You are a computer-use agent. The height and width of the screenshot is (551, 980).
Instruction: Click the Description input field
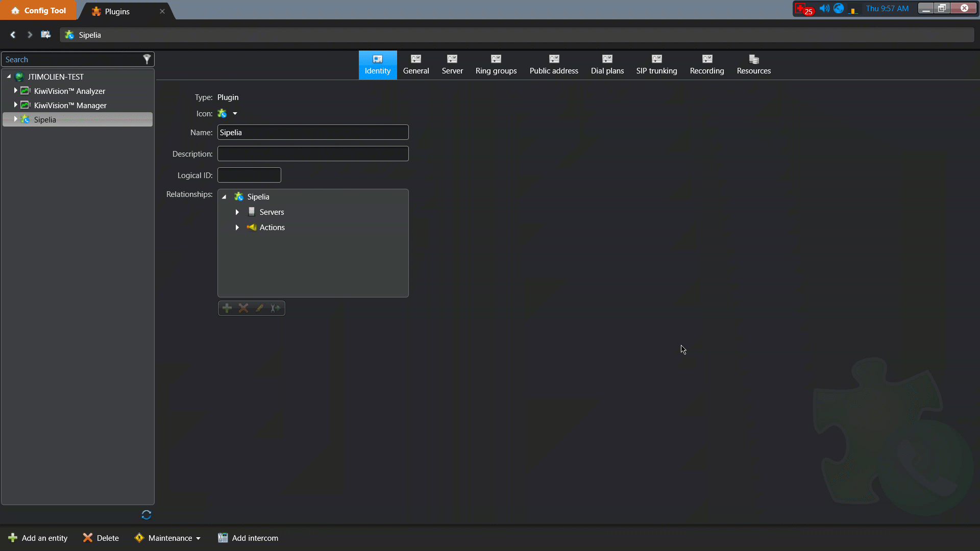click(313, 154)
